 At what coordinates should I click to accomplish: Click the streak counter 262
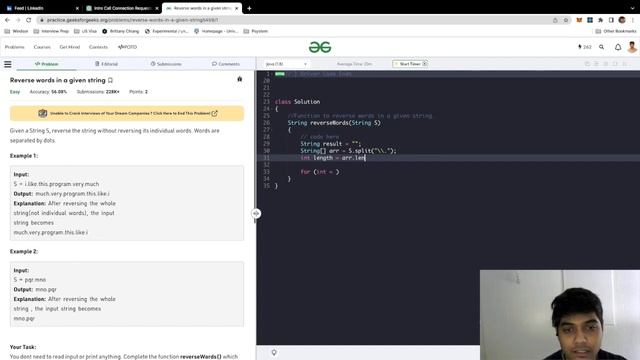(584, 47)
